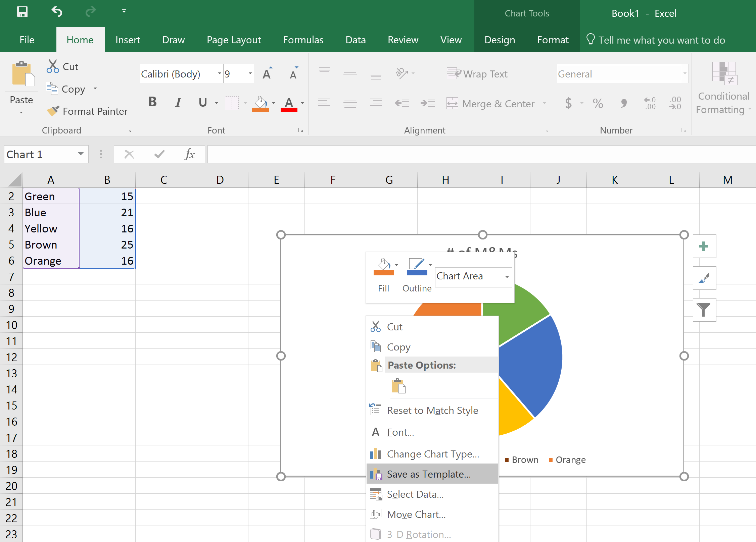Viewport: 756px width, 542px height.
Task: Expand the Name Box dropdown showing Chart 1
Action: click(80, 154)
